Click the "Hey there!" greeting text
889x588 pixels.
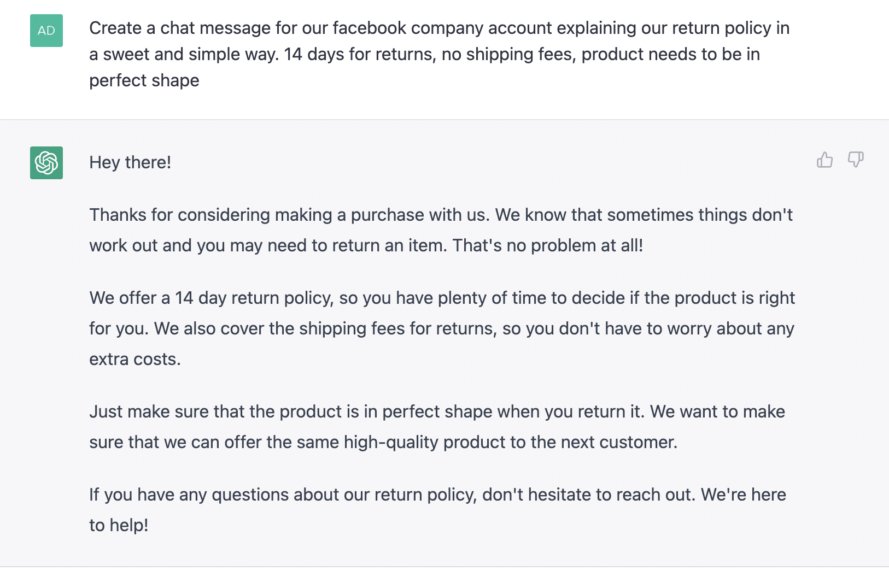[x=130, y=162]
